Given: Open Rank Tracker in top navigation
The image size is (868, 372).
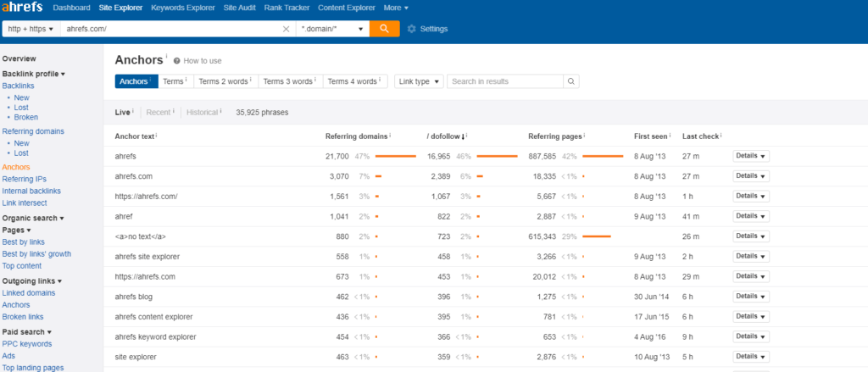Looking at the screenshot, I should (x=287, y=8).
